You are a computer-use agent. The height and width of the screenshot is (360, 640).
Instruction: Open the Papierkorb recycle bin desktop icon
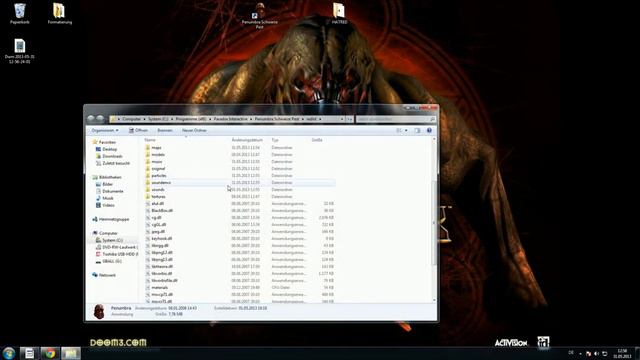click(x=20, y=13)
